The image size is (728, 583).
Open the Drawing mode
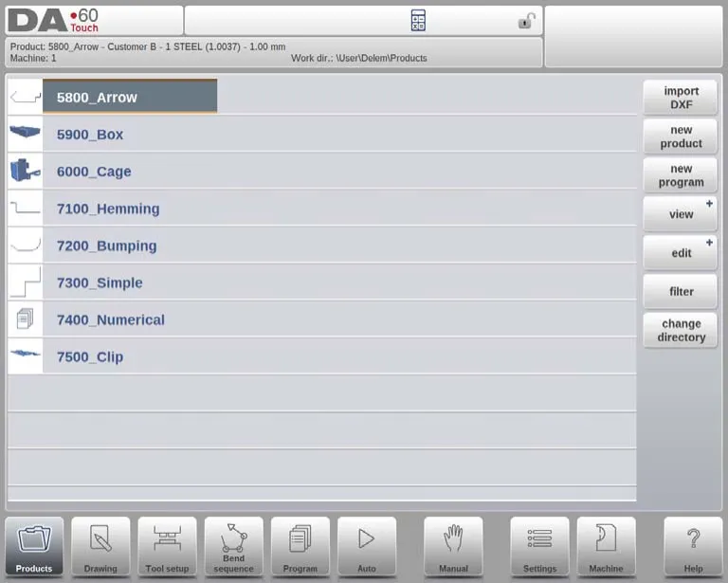tap(100, 546)
